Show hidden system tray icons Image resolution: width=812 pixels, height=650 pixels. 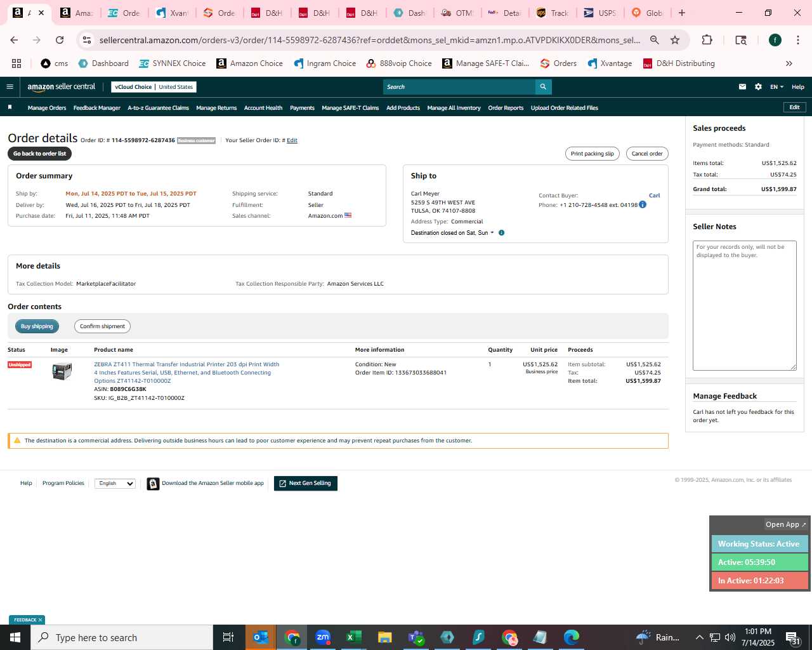tap(699, 637)
